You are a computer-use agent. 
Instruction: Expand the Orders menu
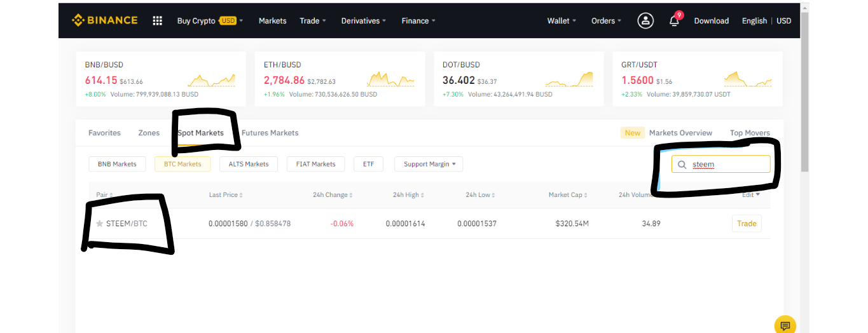[607, 21]
